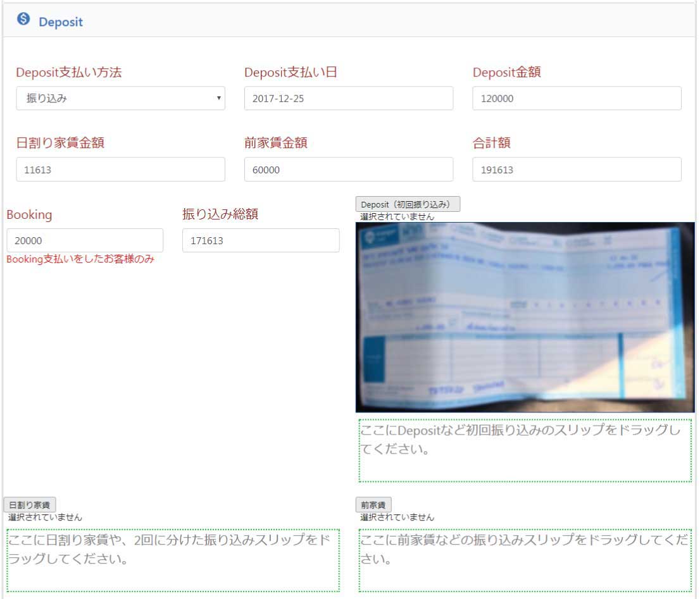Click the 日割り家賃 slip drop area

pyautogui.click(x=173, y=560)
